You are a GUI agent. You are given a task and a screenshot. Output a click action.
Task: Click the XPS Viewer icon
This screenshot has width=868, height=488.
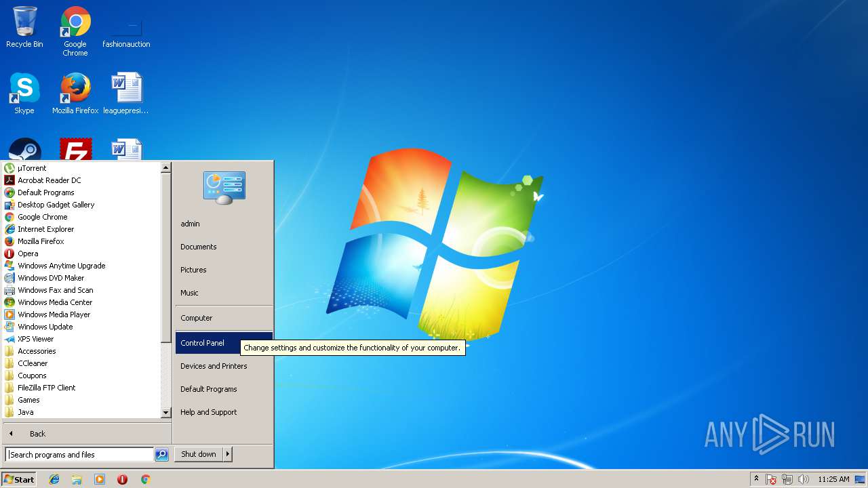9,339
